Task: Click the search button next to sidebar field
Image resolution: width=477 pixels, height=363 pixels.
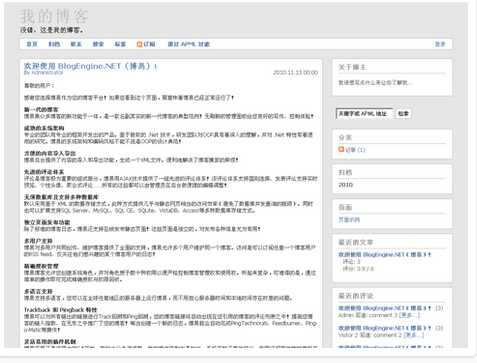Action: point(403,114)
